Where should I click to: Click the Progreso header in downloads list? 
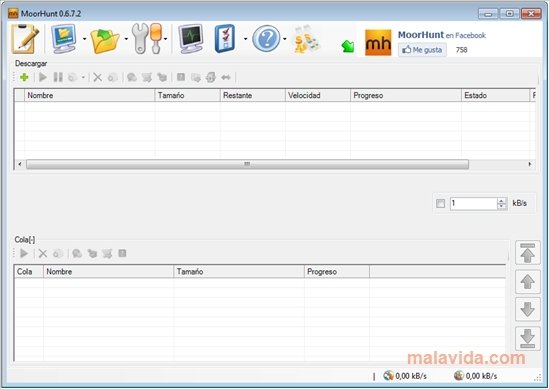pos(406,95)
